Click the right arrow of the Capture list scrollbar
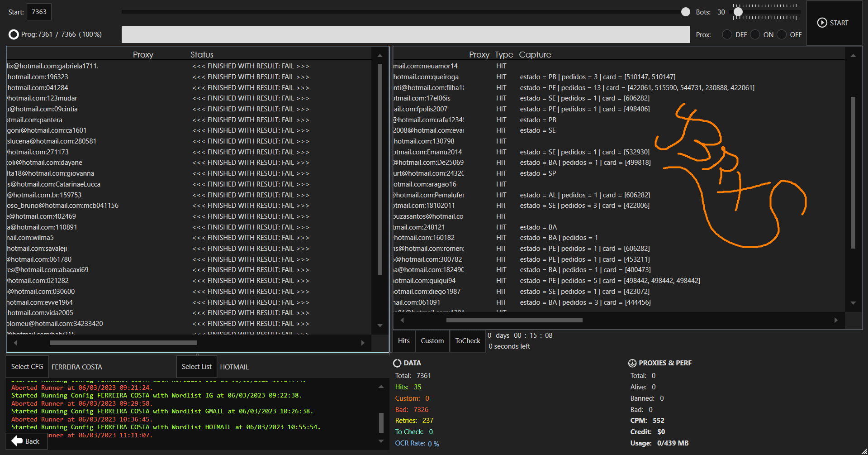 point(836,321)
